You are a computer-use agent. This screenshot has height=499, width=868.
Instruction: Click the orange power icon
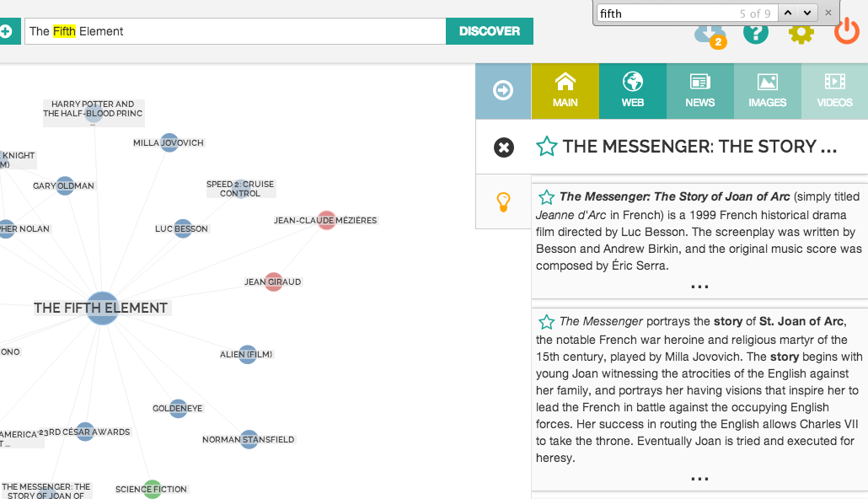(x=846, y=32)
